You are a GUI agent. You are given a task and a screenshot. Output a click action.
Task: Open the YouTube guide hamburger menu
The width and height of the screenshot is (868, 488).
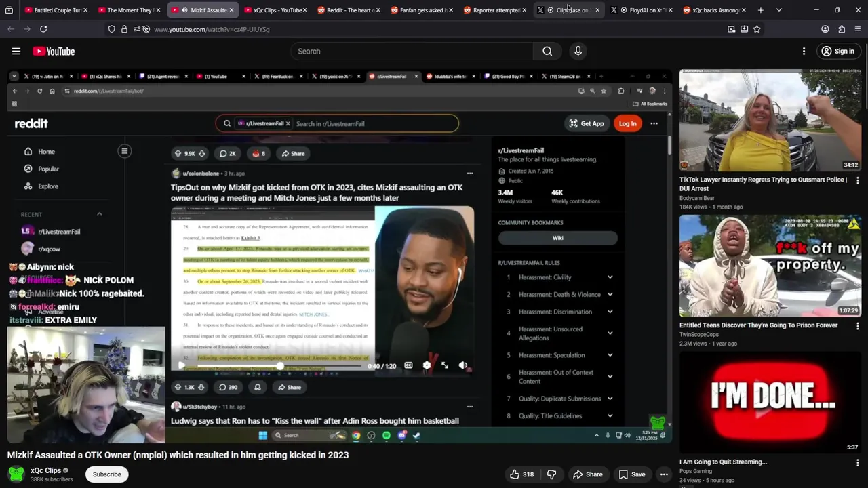tap(16, 51)
